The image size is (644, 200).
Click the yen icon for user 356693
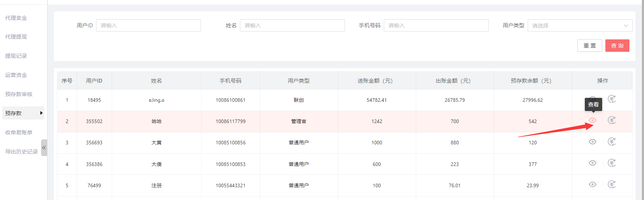[x=611, y=142]
